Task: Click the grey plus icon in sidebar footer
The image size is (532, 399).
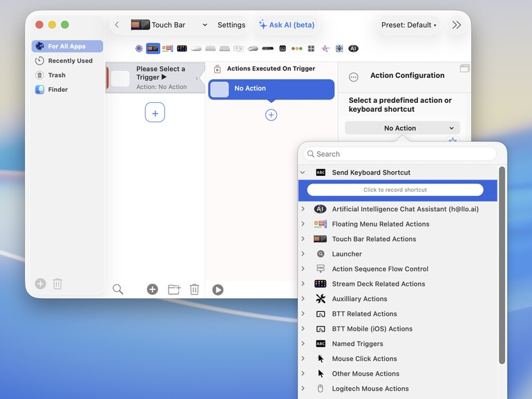Action: [40, 284]
